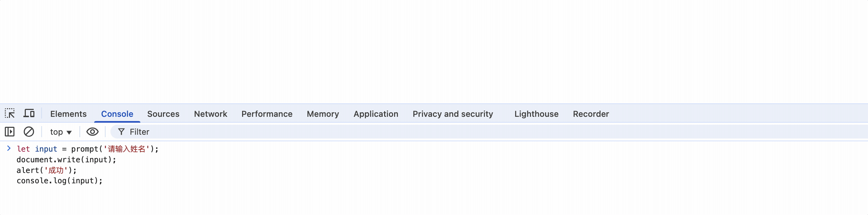
Task: Switch to the Memory tab
Action: pos(323,114)
